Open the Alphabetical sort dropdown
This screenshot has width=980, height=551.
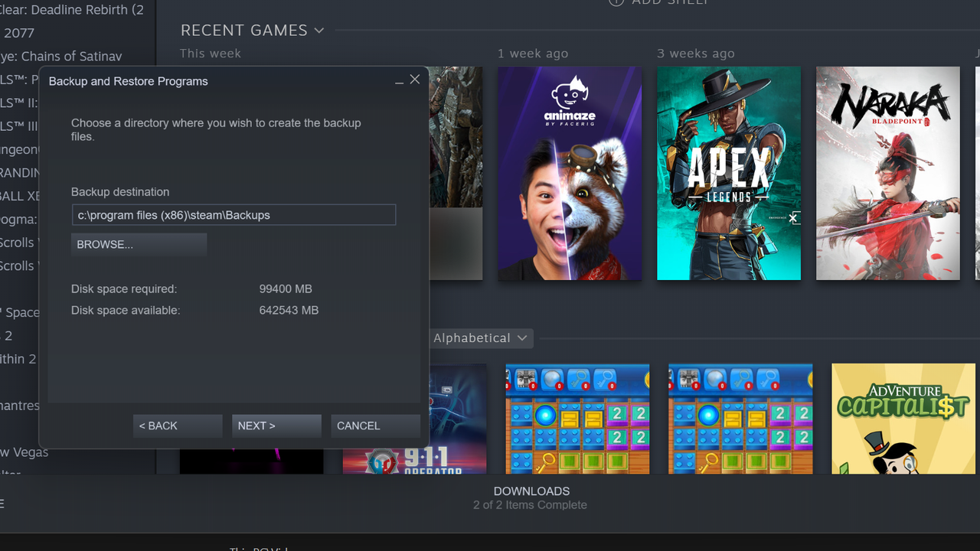(x=480, y=337)
